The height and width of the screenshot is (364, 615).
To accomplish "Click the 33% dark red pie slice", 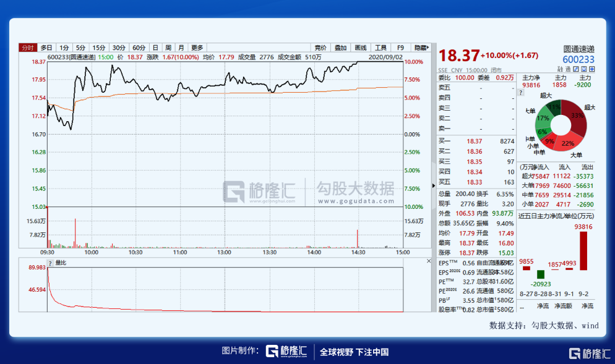I will tap(577, 116).
